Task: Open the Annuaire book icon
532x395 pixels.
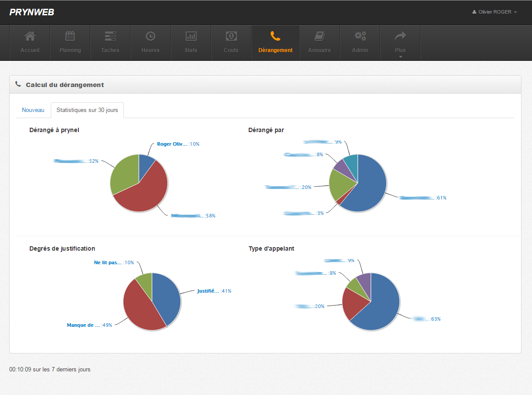Action: coord(320,36)
